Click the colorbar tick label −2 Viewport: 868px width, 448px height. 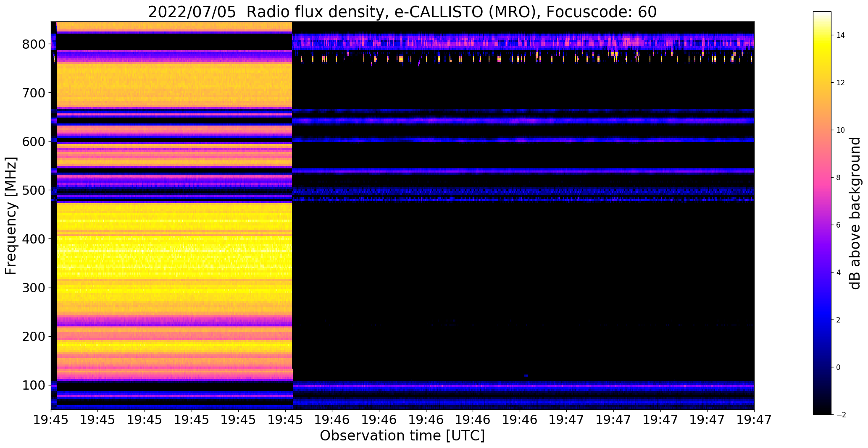click(841, 415)
